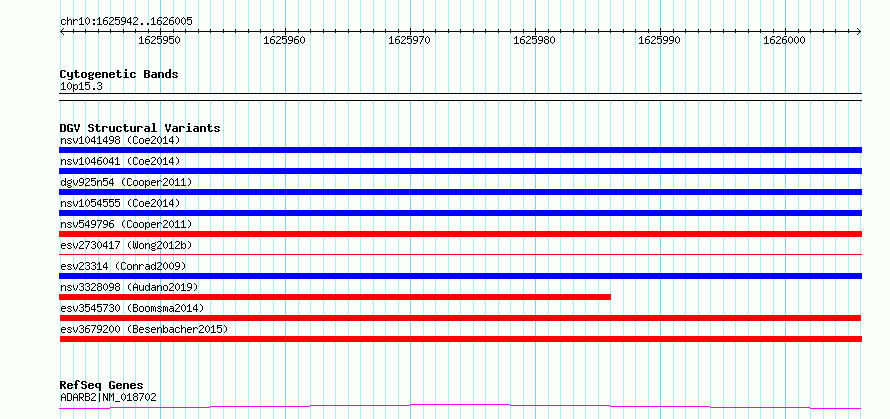Viewport: 890px width, 419px height.
Task: Click the short red bar under nsv3328098
Action: coord(335,297)
